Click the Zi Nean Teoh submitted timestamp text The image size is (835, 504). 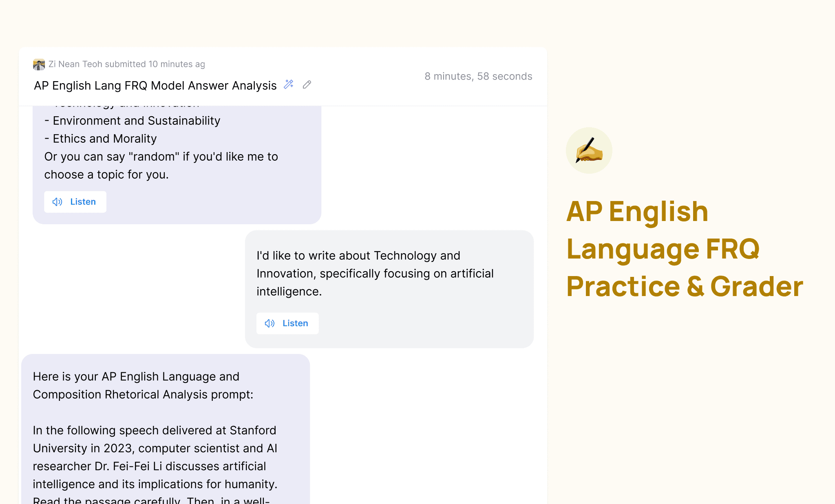126,64
